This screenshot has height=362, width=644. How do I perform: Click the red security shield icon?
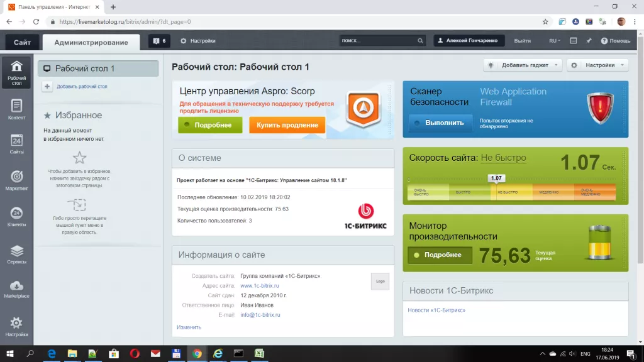point(600,108)
